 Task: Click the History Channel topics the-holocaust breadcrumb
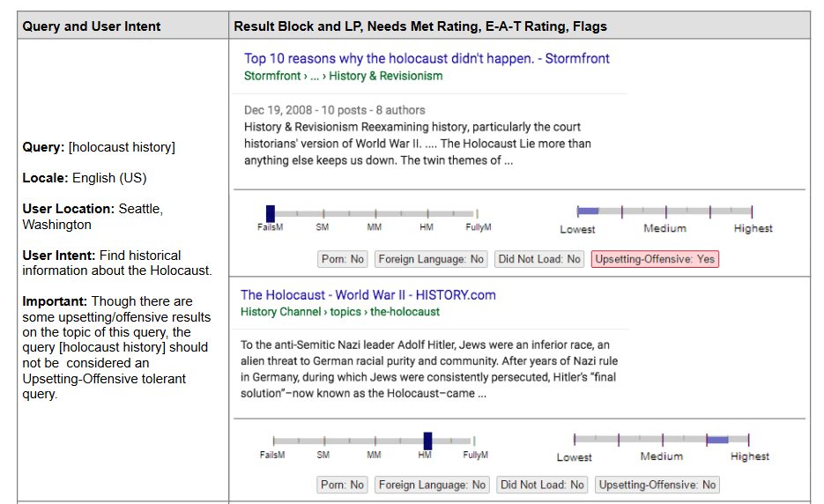click(x=340, y=312)
